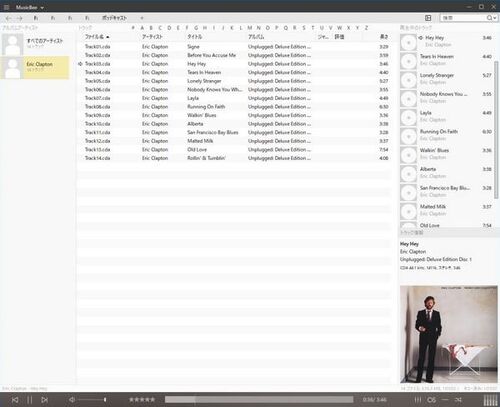Screen dimensions: 500x407
Task: Toggle repeat mode icon in player bar
Action: click(445, 399)
